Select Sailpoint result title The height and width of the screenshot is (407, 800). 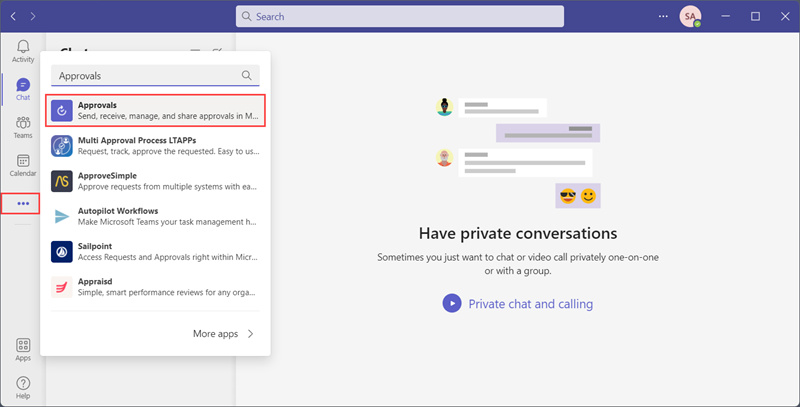click(x=95, y=246)
